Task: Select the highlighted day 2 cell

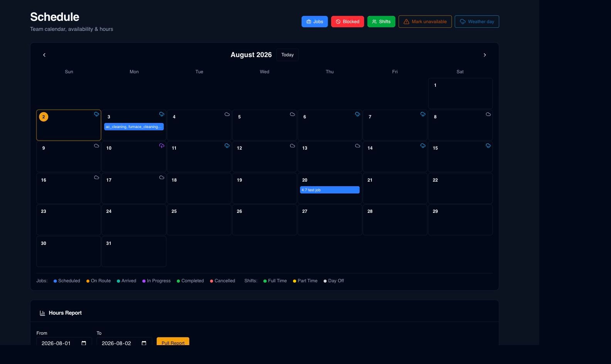Action: click(x=69, y=125)
